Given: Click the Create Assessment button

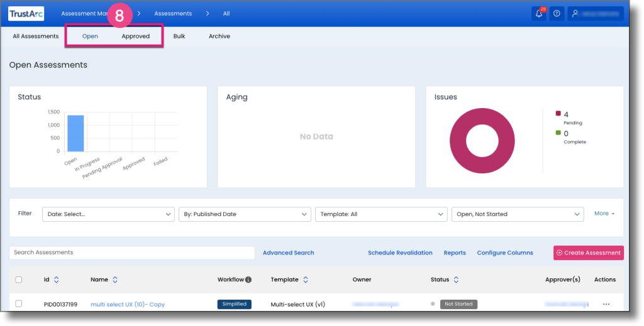Looking at the screenshot, I should point(589,253).
